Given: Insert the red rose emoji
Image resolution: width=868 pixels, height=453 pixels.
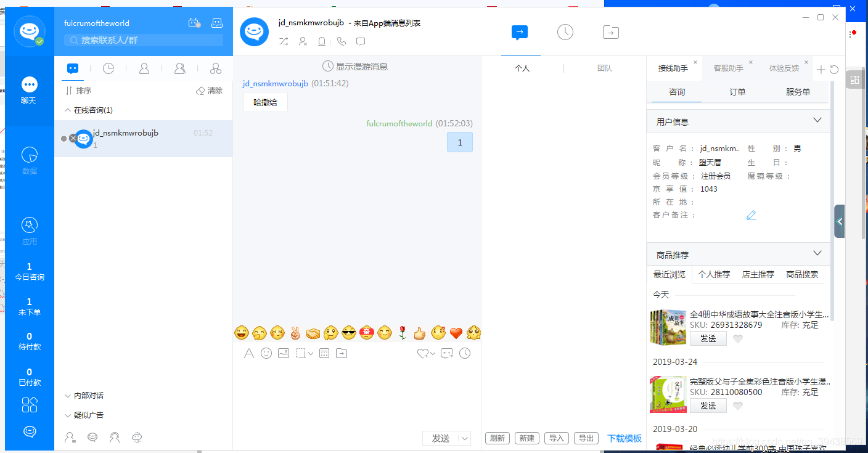Looking at the screenshot, I should (402, 333).
